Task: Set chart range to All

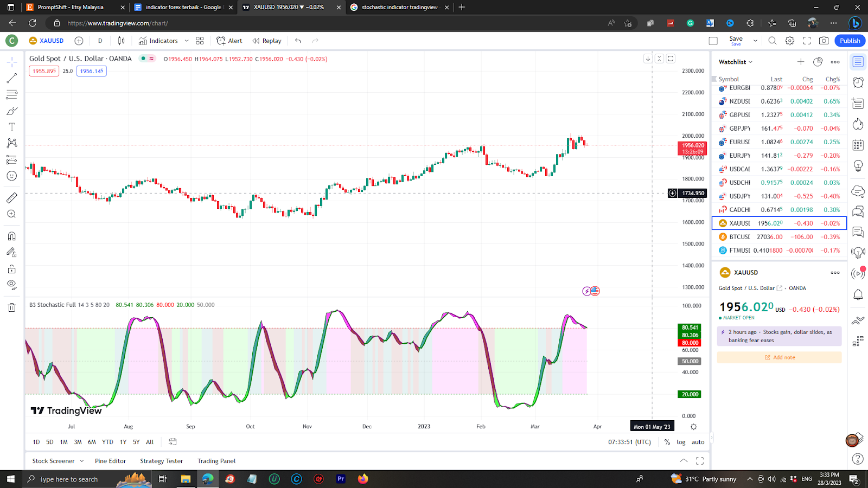Action: [150, 442]
